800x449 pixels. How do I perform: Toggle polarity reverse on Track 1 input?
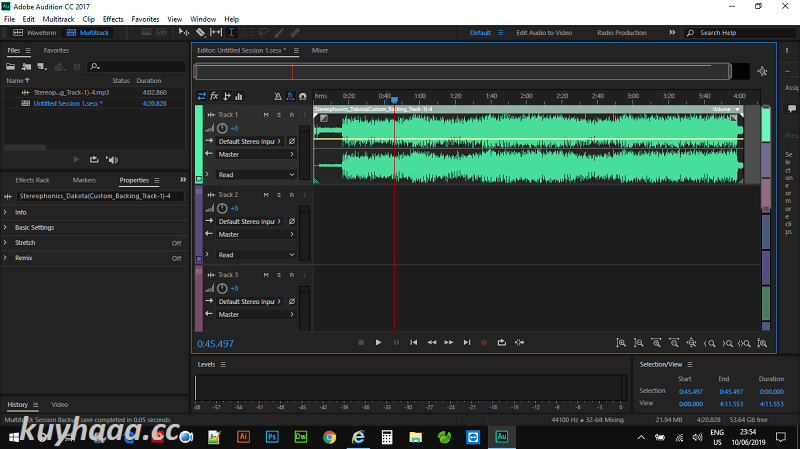click(x=292, y=141)
